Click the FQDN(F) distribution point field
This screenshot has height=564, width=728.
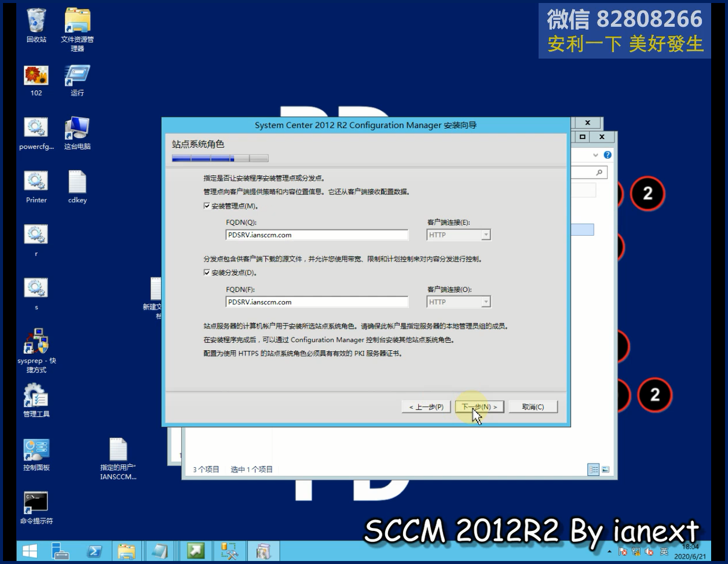317,302
